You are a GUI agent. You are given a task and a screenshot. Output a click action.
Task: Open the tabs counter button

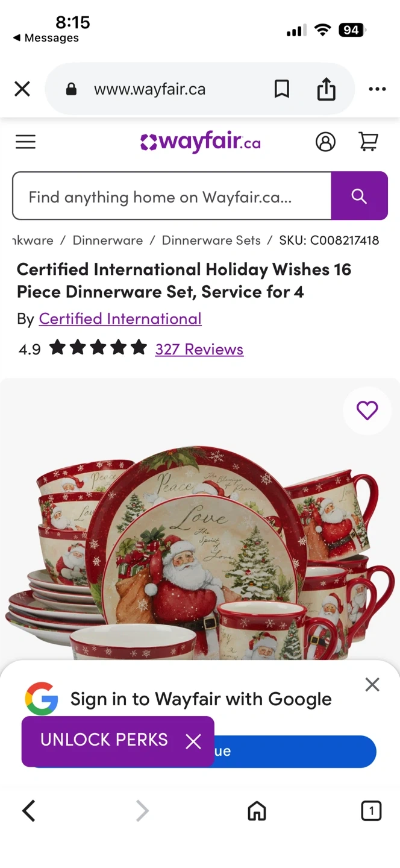[371, 811]
